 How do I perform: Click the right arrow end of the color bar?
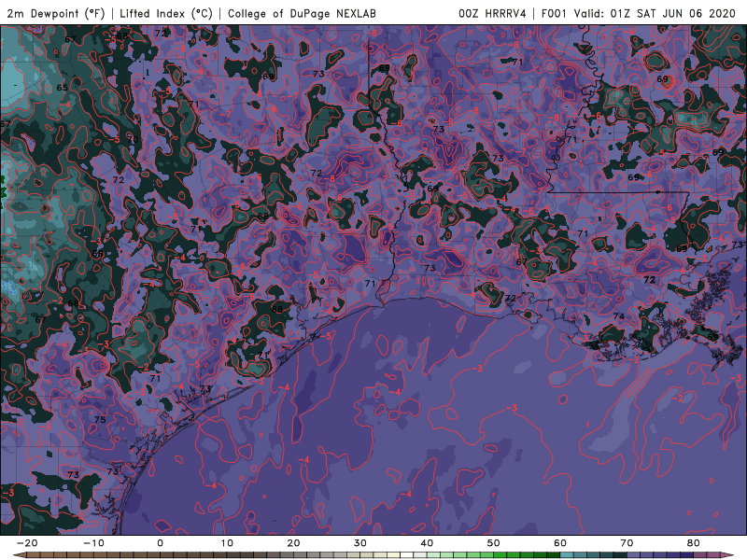tap(728, 554)
